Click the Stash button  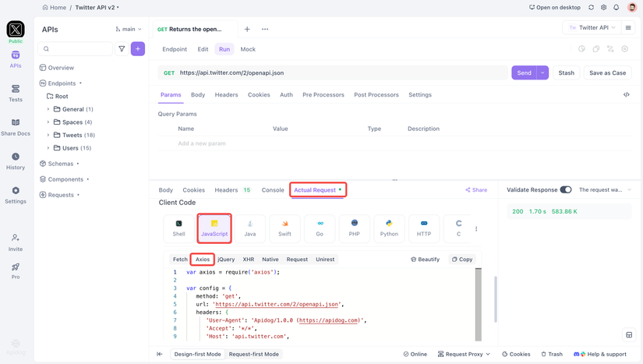(x=567, y=72)
